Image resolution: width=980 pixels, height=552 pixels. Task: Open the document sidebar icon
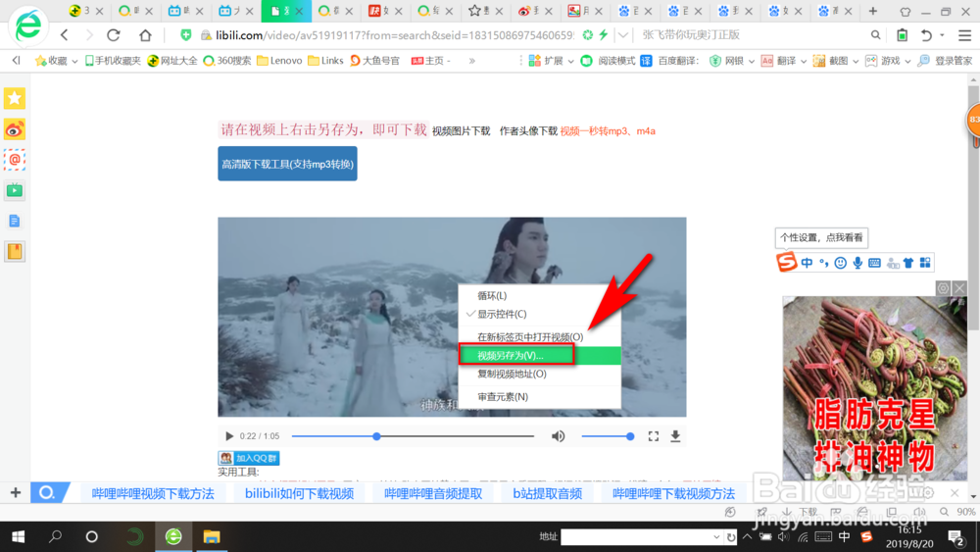coord(15,221)
